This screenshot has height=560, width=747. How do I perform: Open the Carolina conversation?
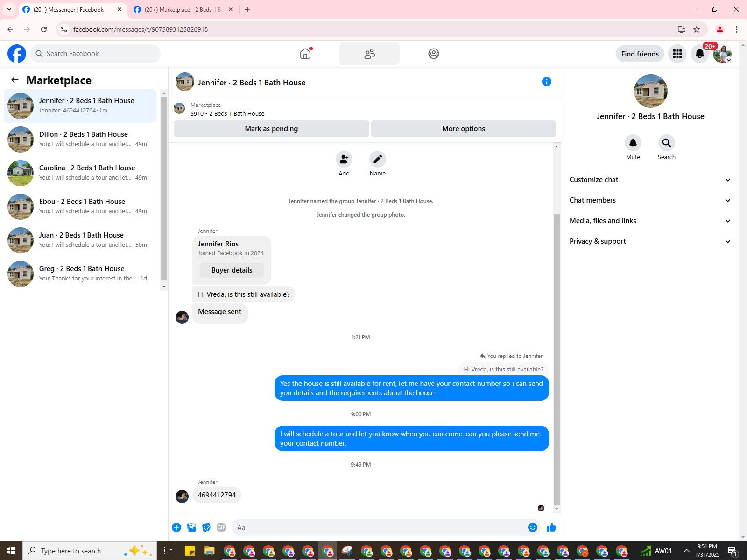pyautogui.click(x=80, y=173)
